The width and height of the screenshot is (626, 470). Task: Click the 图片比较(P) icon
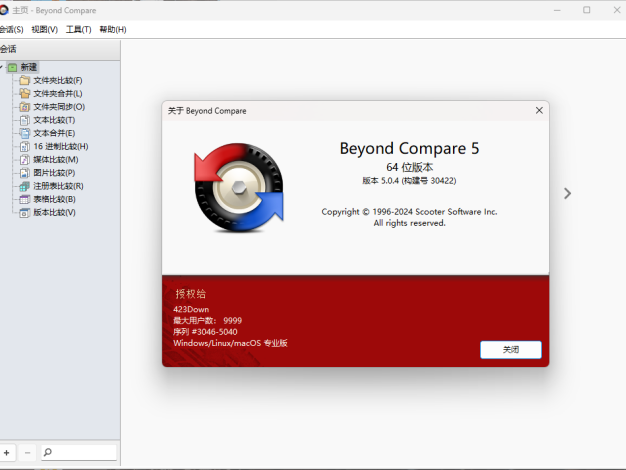pos(24,173)
